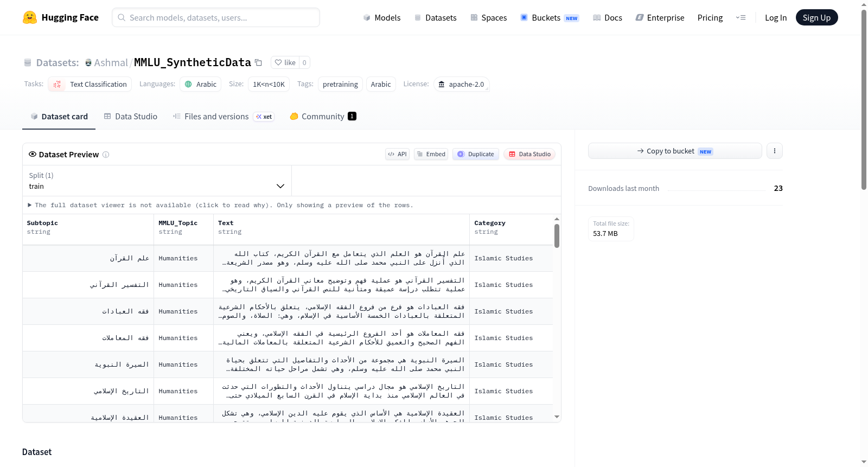Click the Duplicate button
868x467 pixels.
(x=476, y=154)
